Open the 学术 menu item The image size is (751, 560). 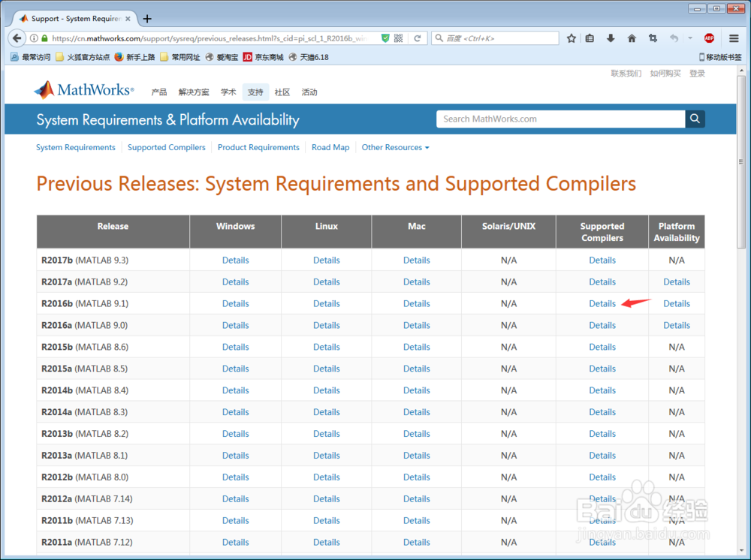coord(228,92)
